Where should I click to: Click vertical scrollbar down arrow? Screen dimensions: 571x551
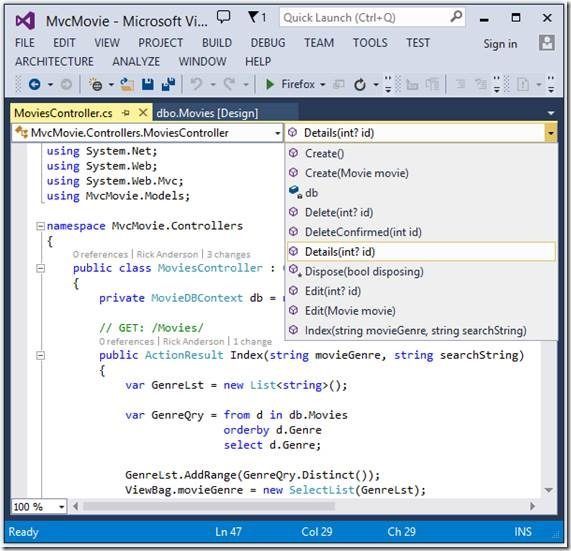tap(548, 490)
